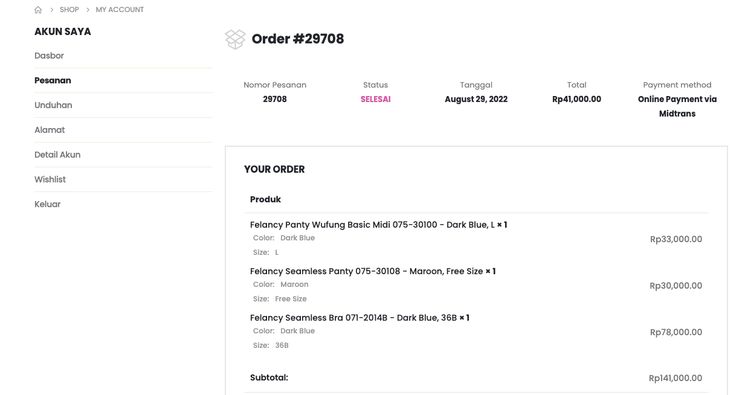
Task: Open Felancy Seamless Bra 071-2014B product link
Action: point(353,318)
